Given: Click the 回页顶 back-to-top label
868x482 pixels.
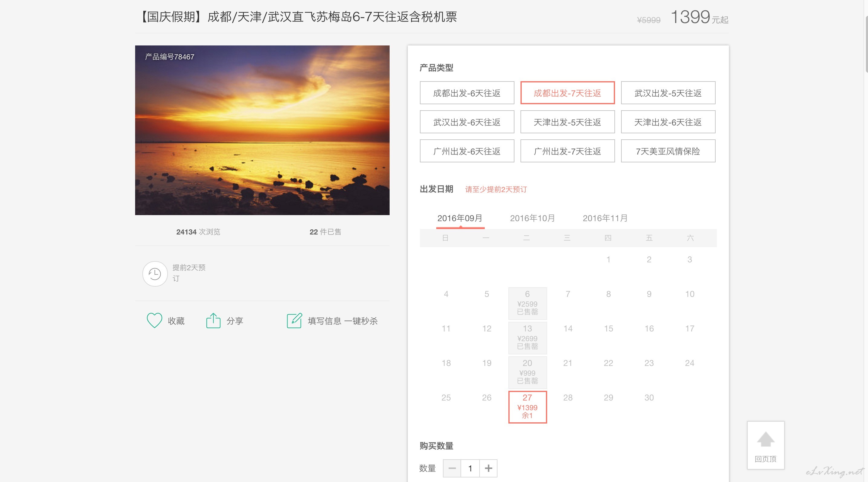Looking at the screenshot, I should [766, 459].
